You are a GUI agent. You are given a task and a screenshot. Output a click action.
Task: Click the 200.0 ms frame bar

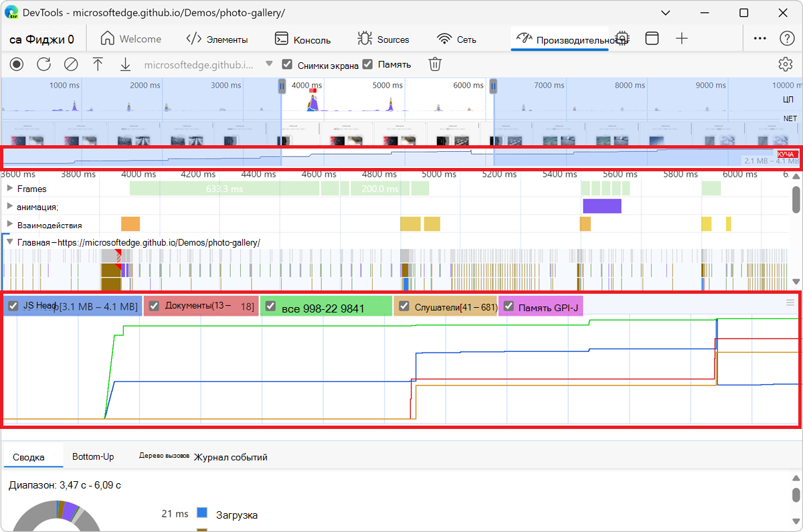[379, 189]
